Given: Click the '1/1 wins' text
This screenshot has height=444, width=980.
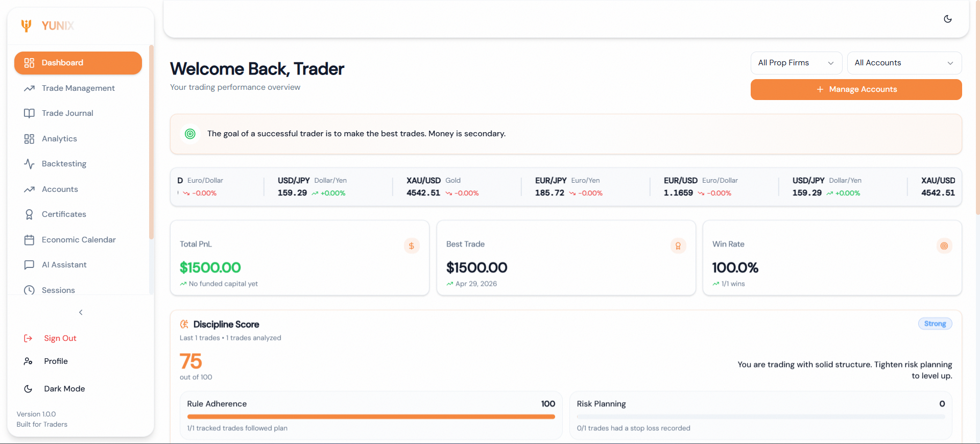Looking at the screenshot, I should coord(733,284).
